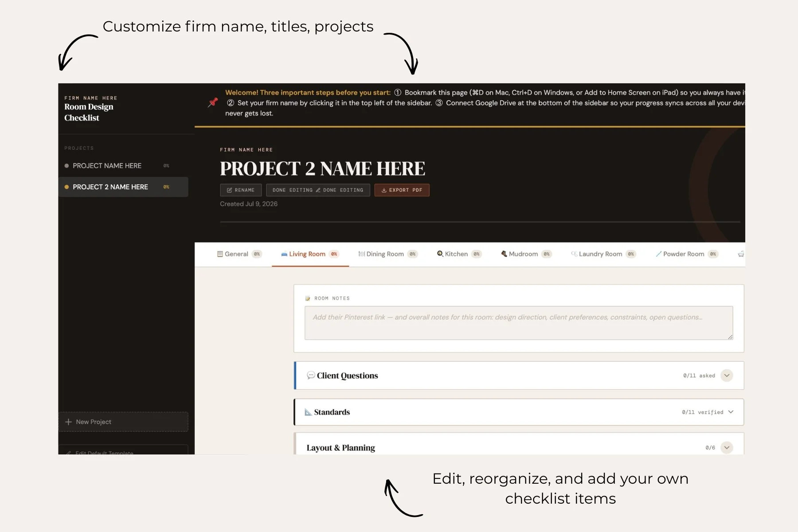798x532 pixels.
Task: Export the project as PDF
Action: (402, 190)
